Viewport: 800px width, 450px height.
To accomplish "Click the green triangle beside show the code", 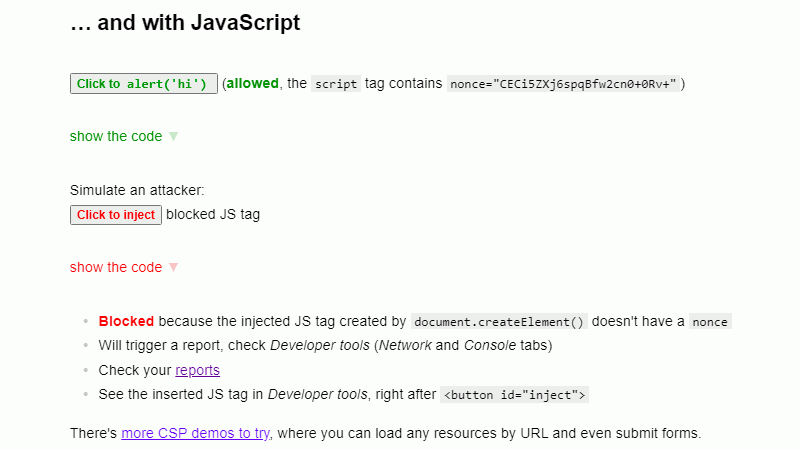I will [x=173, y=137].
